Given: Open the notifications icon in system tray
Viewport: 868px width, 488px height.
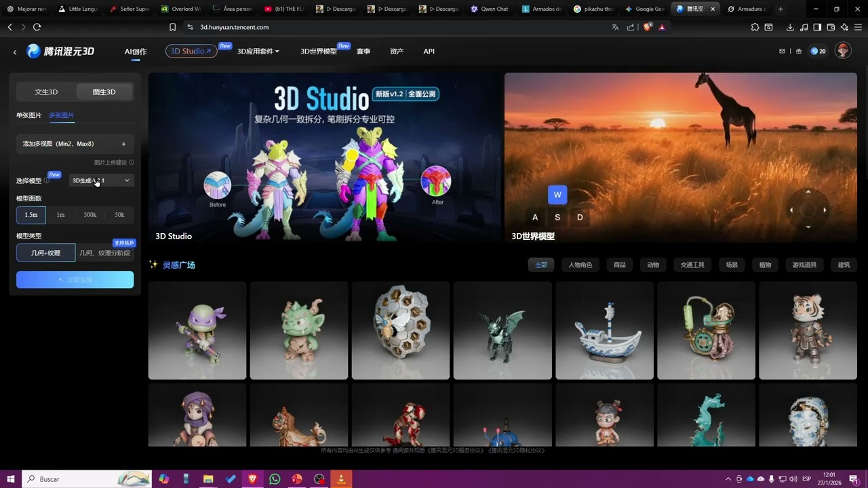Looking at the screenshot, I should (x=854, y=479).
